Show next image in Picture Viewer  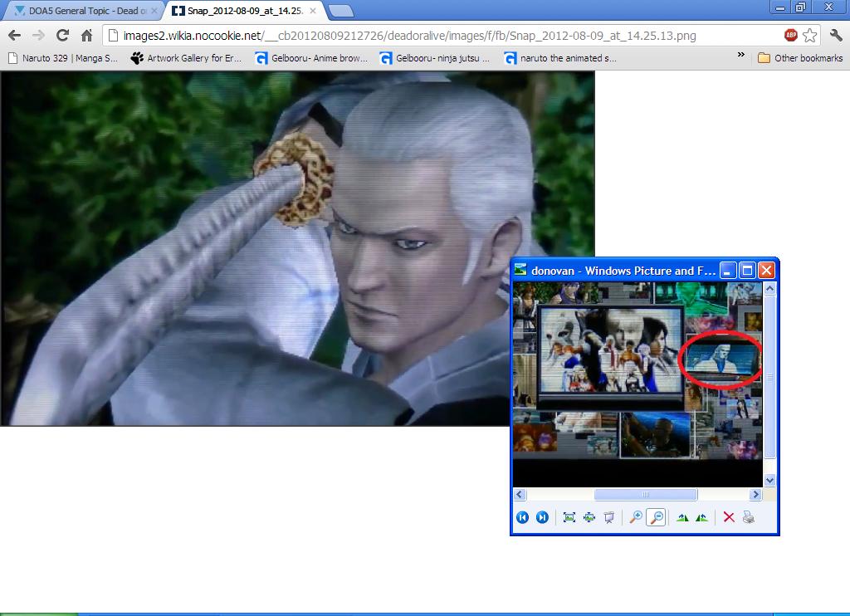[542, 517]
